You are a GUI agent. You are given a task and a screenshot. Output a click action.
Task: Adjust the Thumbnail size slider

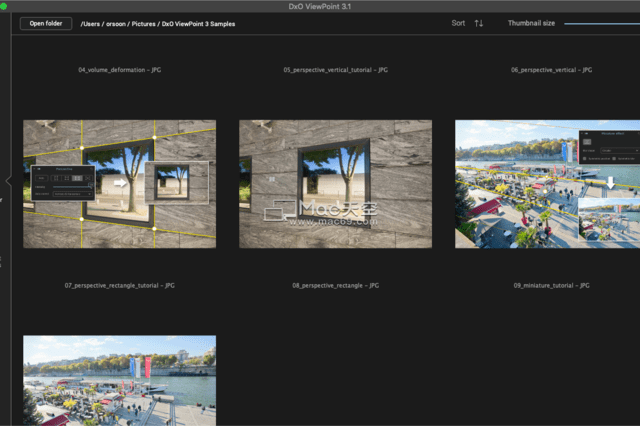coord(602,24)
